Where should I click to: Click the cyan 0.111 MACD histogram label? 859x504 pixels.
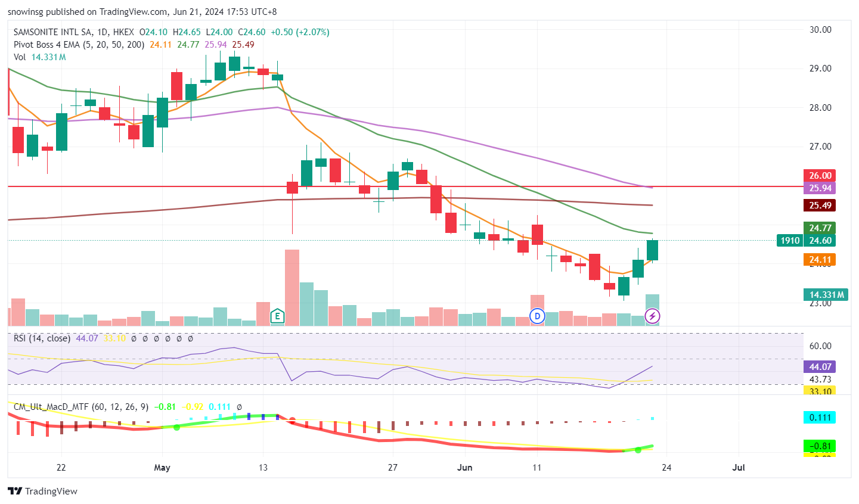820,418
